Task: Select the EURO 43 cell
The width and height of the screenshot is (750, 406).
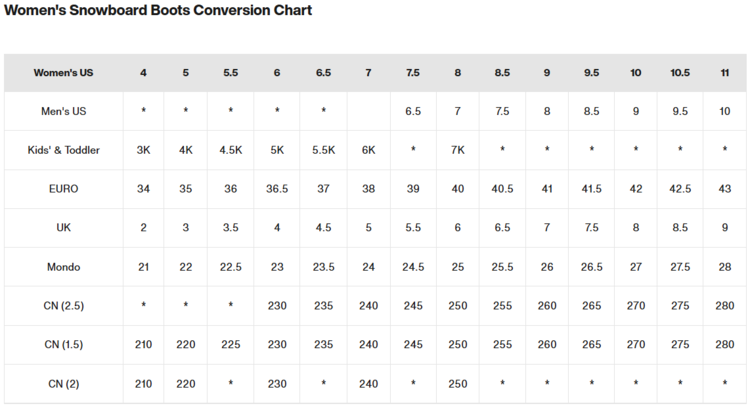Action: tap(724, 189)
